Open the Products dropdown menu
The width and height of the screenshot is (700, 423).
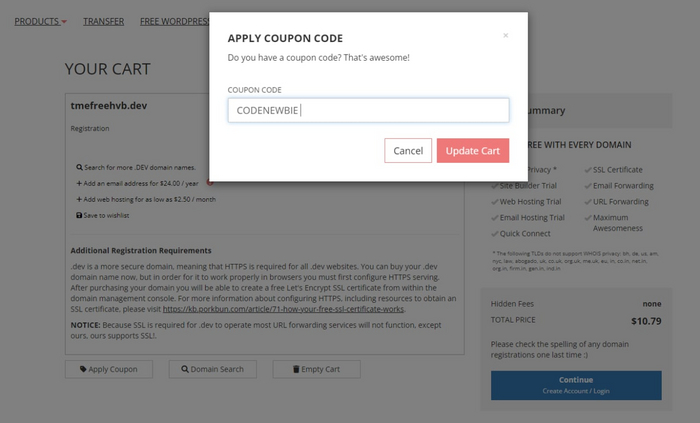(x=40, y=20)
